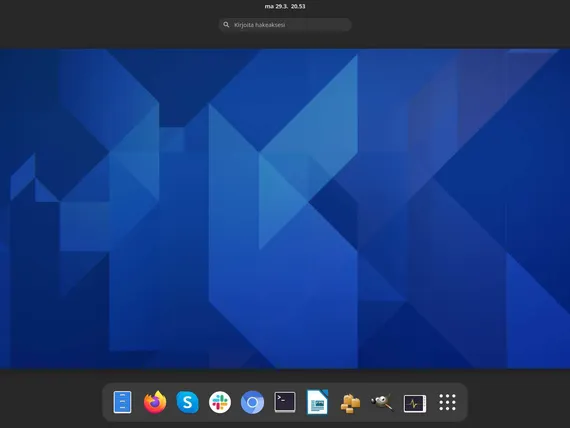Launch Terminal from the dock

tap(285, 402)
